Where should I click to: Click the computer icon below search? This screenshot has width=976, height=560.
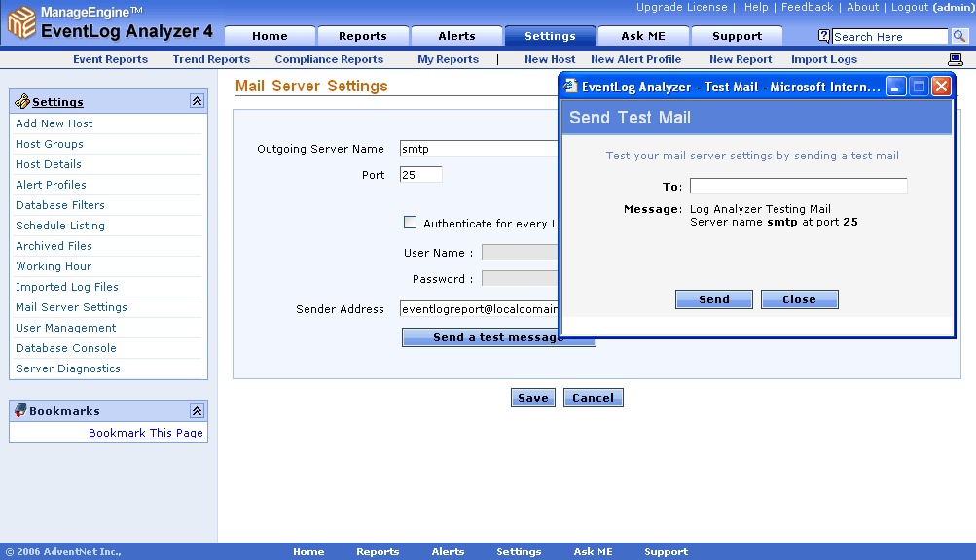point(955,59)
